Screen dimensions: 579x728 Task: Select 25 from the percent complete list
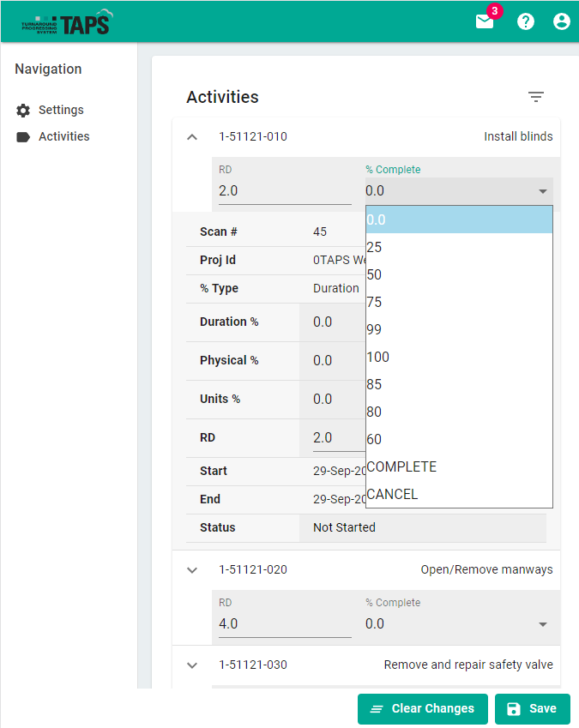point(459,247)
